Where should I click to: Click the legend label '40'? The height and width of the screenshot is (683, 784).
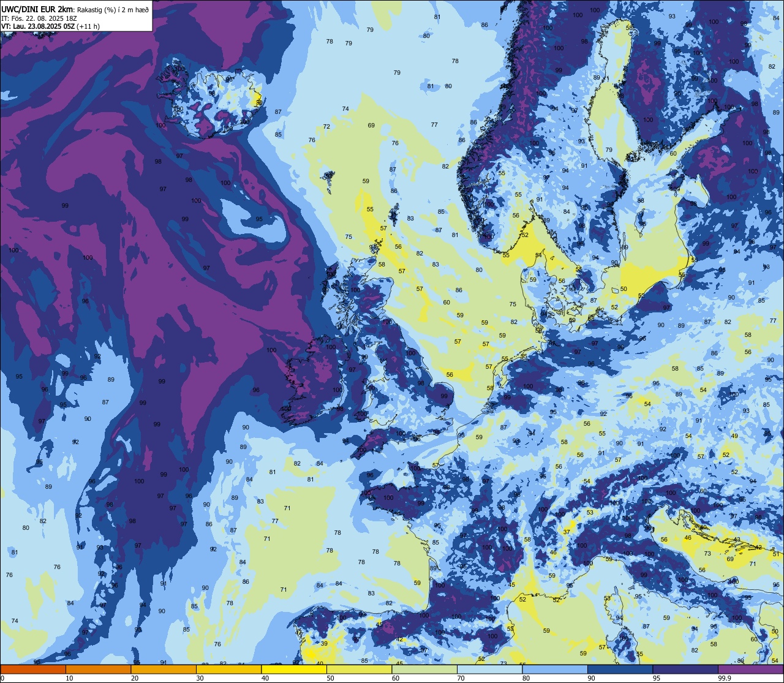[x=265, y=678]
